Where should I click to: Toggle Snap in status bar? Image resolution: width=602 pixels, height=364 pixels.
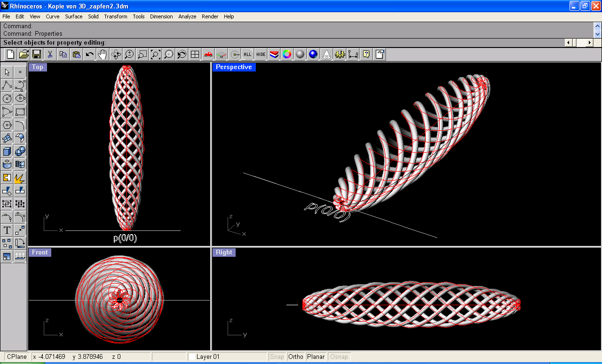pyautogui.click(x=277, y=356)
